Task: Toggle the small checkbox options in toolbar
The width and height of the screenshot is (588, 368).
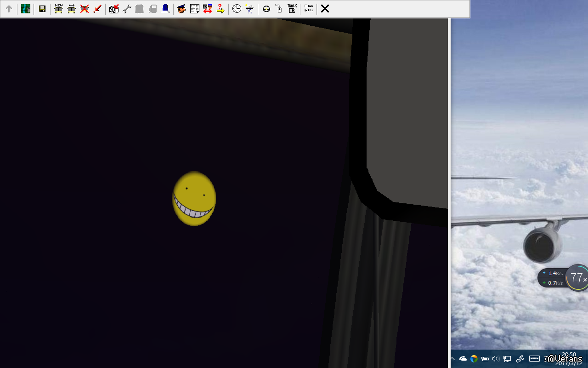Action: 309,9
